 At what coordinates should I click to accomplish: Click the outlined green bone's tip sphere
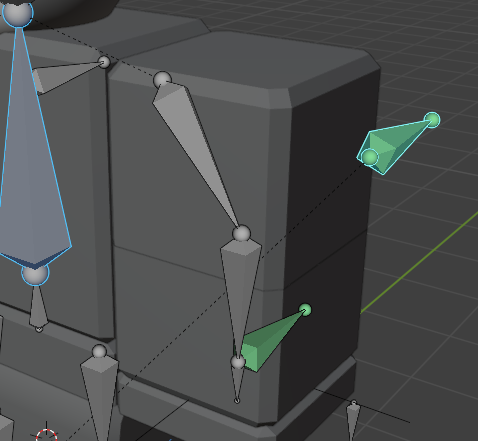[432, 120]
